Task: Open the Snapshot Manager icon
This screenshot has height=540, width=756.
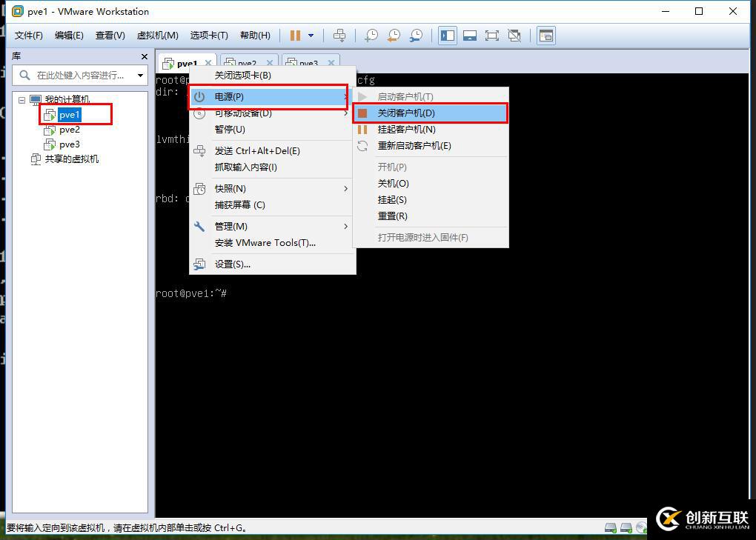Action: (417, 35)
